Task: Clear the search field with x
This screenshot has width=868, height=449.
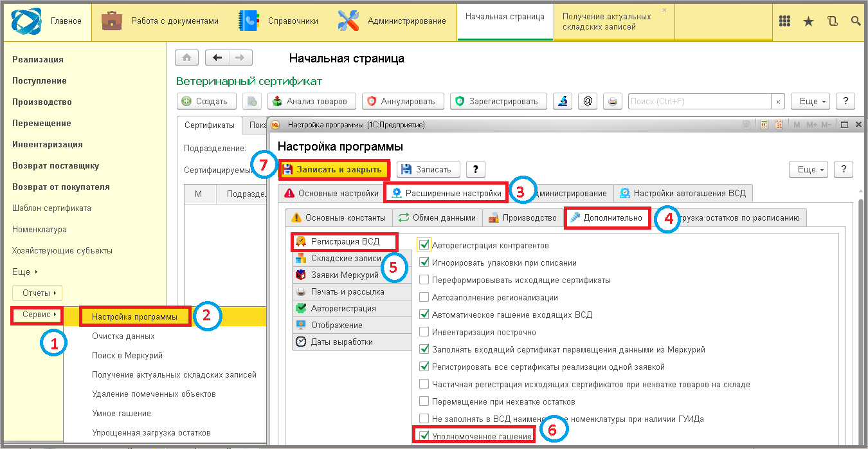Action: (778, 102)
